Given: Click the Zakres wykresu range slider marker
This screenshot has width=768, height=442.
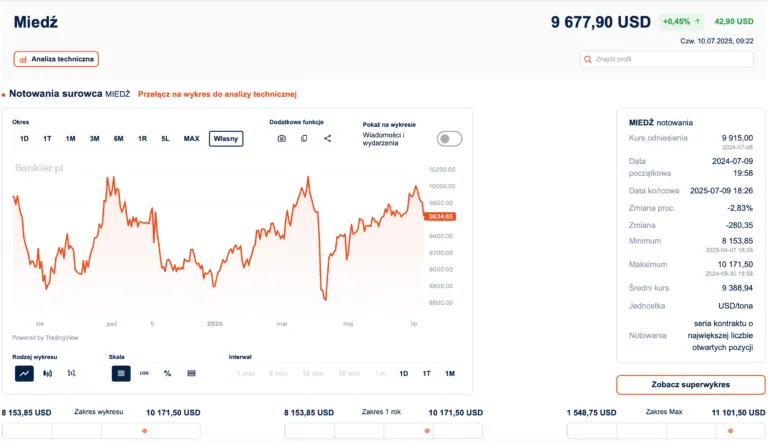Looking at the screenshot, I should coord(145,431).
